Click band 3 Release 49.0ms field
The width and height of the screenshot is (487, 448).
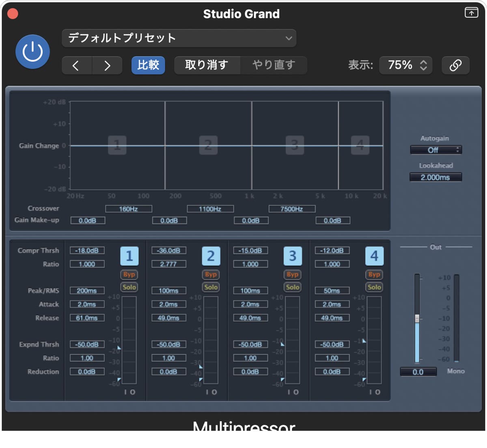point(250,318)
